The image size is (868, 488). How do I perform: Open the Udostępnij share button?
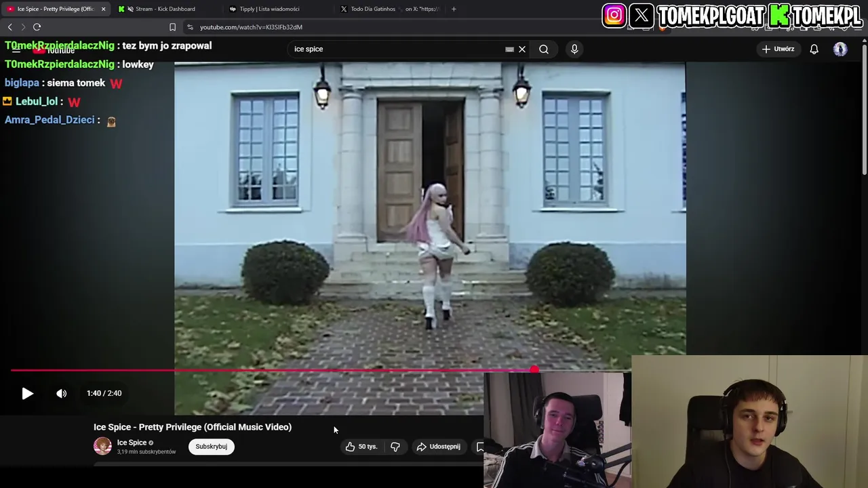(x=438, y=447)
